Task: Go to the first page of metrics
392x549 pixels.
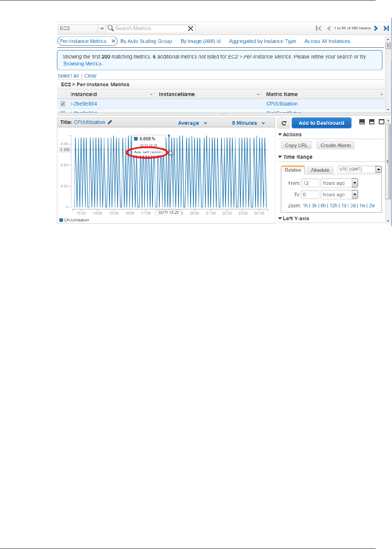Action: click(319, 28)
